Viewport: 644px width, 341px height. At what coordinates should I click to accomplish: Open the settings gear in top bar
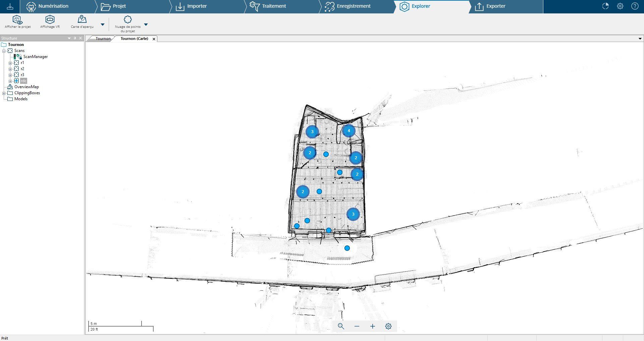coord(620,6)
